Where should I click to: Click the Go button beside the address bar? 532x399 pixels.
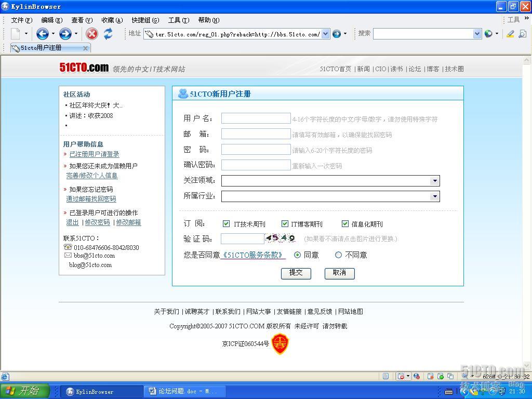(x=336, y=34)
